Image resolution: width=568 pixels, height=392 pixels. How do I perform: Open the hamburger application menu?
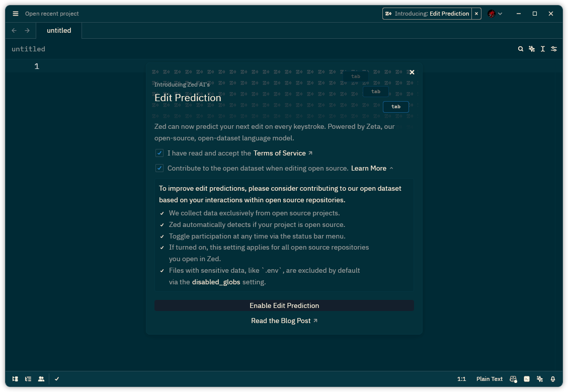pyautogui.click(x=15, y=14)
